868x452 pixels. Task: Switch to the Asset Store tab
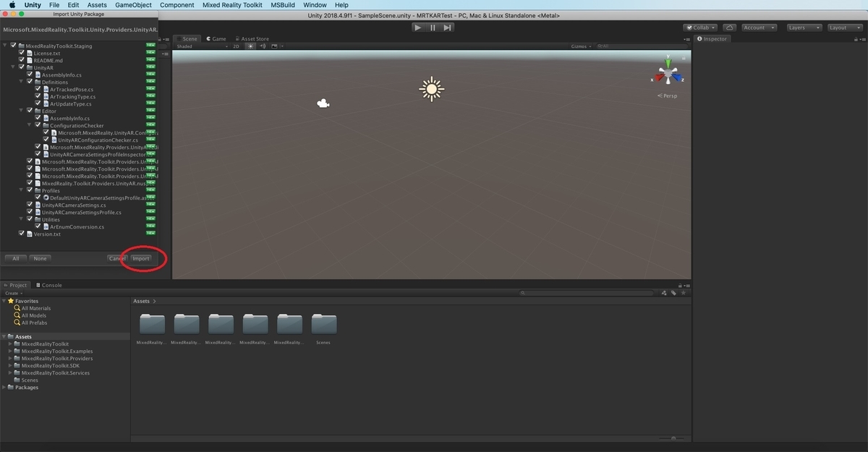251,39
